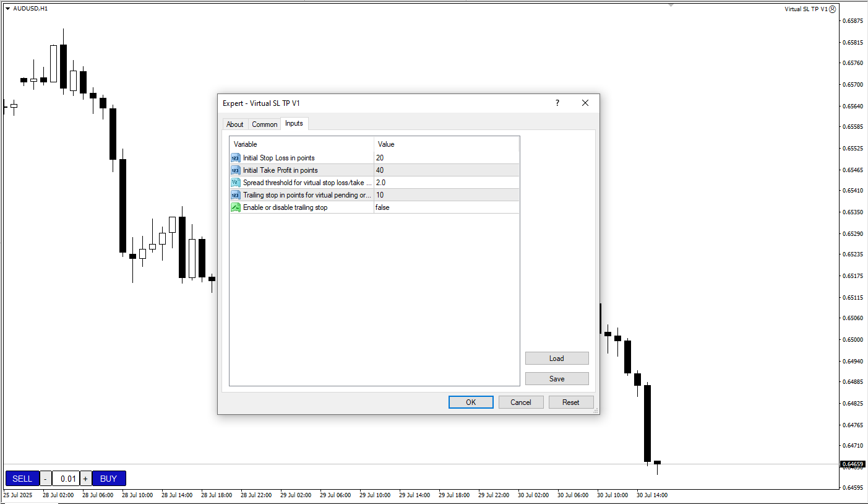The image size is (868, 504).
Task: Click the 0.65000 price axis label
Action: 853,340
